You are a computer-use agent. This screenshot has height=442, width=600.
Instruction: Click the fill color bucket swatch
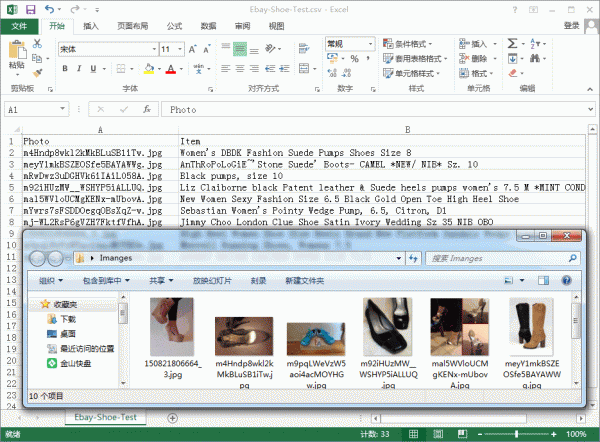point(149,69)
